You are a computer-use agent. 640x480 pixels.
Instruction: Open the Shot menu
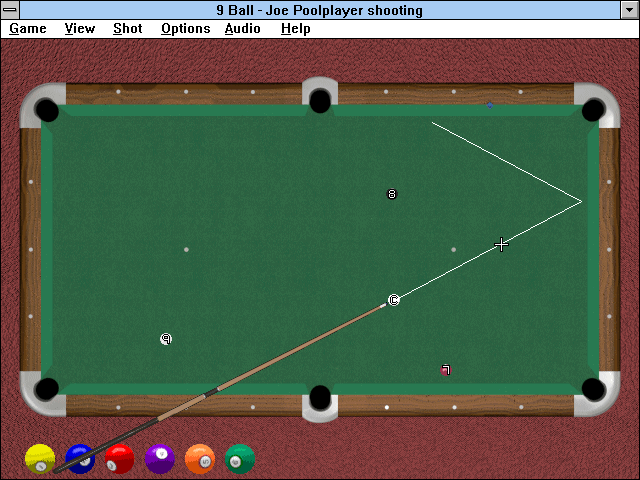(x=128, y=29)
